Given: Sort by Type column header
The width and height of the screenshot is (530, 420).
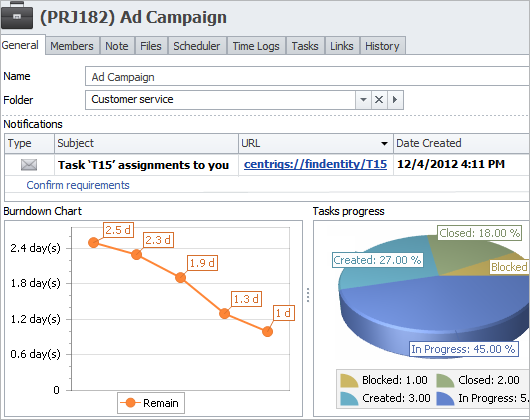Looking at the screenshot, I should coord(29,143).
